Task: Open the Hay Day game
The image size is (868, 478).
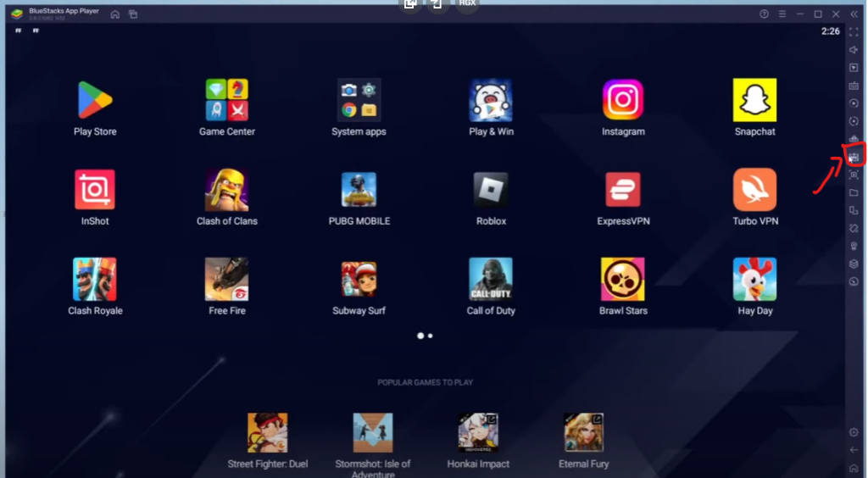Action: coord(754,280)
